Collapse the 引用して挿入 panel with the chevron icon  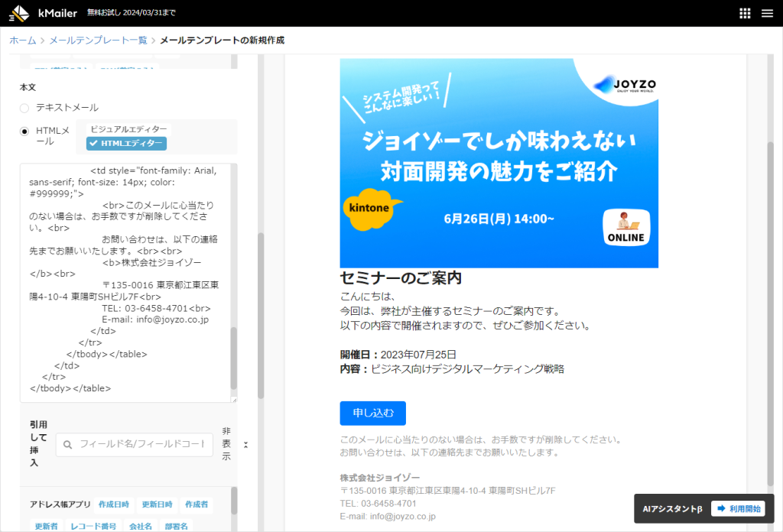(x=245, y=444)
